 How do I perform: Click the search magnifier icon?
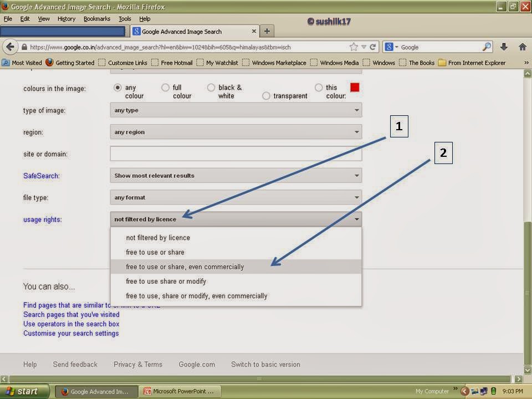(x=487, y=47)
